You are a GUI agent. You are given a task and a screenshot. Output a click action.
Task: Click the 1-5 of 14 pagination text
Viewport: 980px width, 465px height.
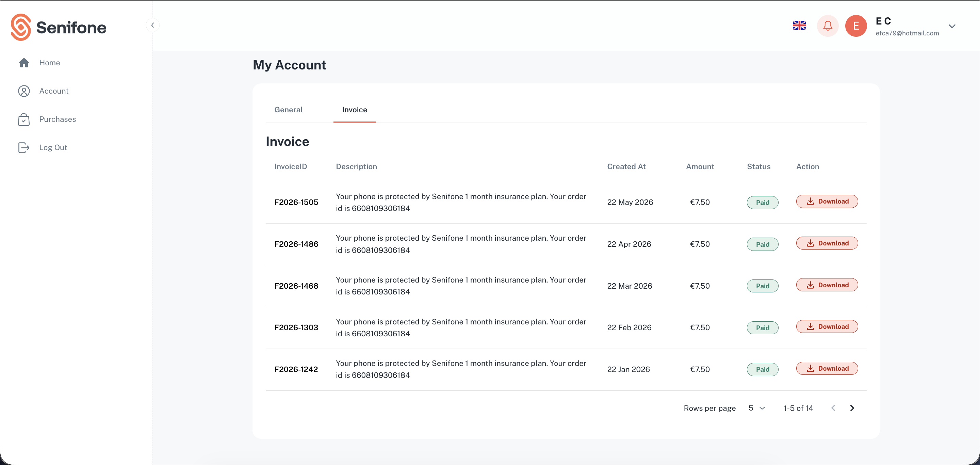pos(798,408)
